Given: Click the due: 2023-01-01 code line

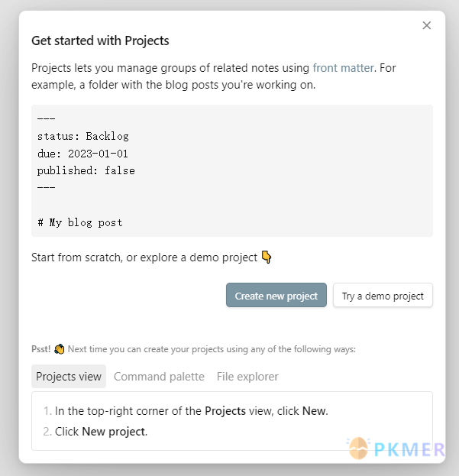Looking at the screenshot, I should tap(82, 154).
